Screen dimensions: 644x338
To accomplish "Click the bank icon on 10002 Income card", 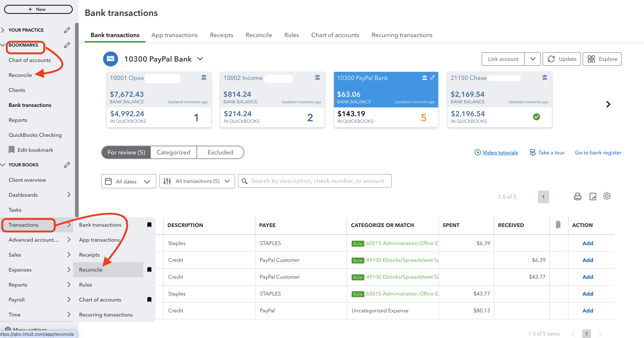I will pos(317,78).
